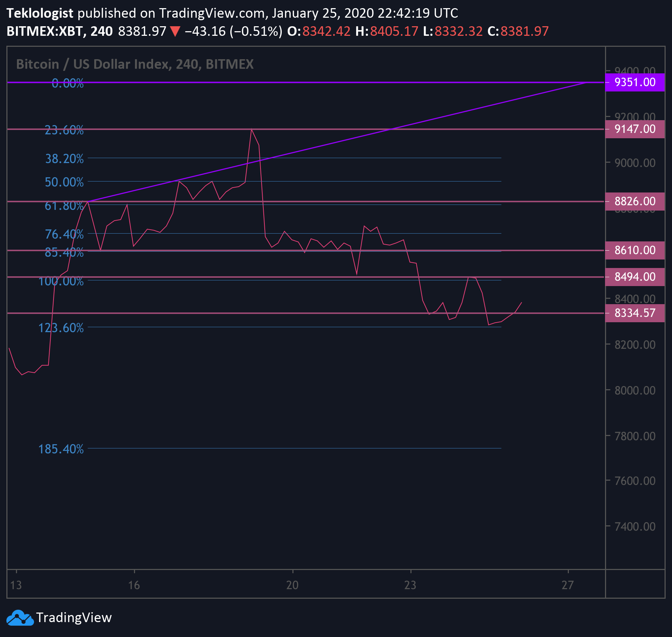This screenshot has height=637, width=672.
Task: Click the 7400.00 price axis tick
Action: pyautogui.click(x=635, y=526)
